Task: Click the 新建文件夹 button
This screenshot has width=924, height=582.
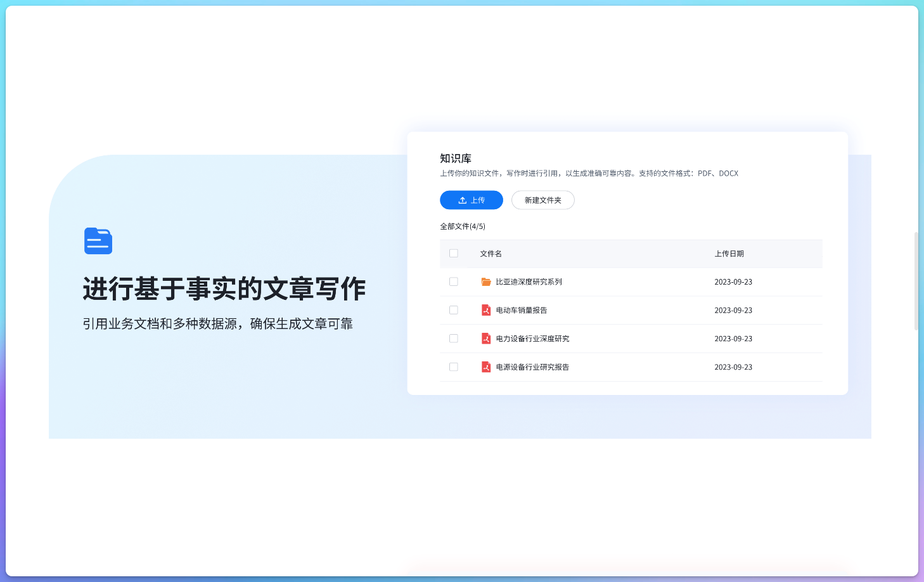Action: (542, 200)
